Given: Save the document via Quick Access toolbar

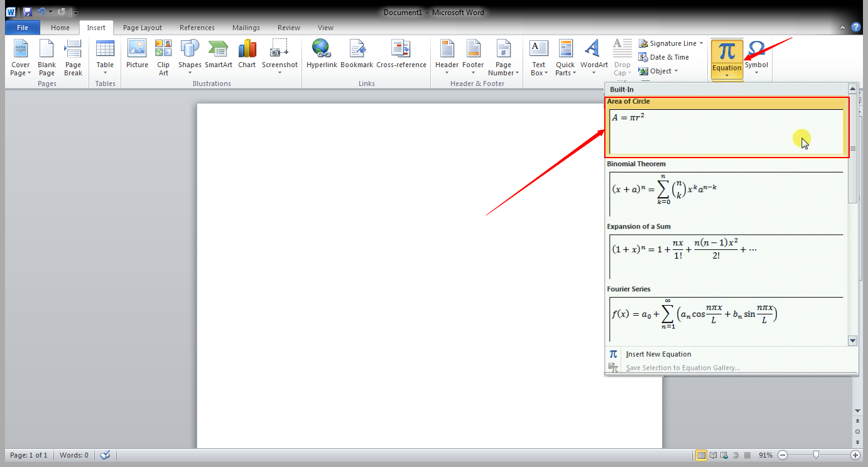Looking at the screenshot, I should click(27, 11).
